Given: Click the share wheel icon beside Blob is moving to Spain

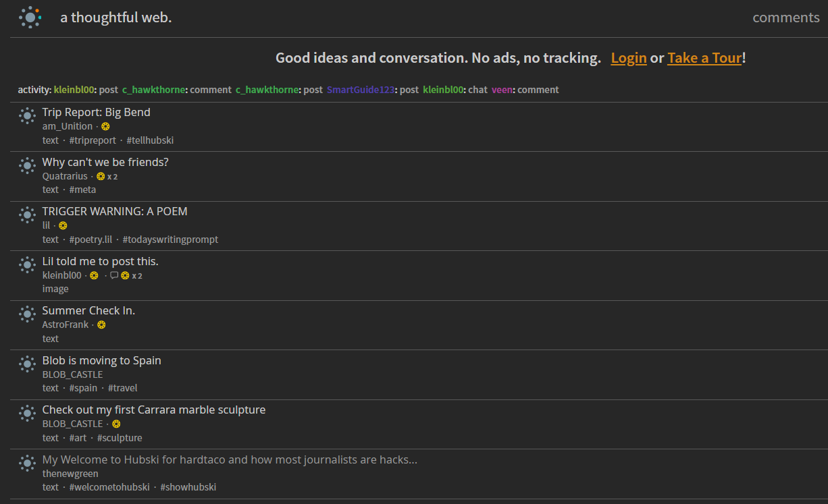Looking at the screenshot, I should 27,364.
